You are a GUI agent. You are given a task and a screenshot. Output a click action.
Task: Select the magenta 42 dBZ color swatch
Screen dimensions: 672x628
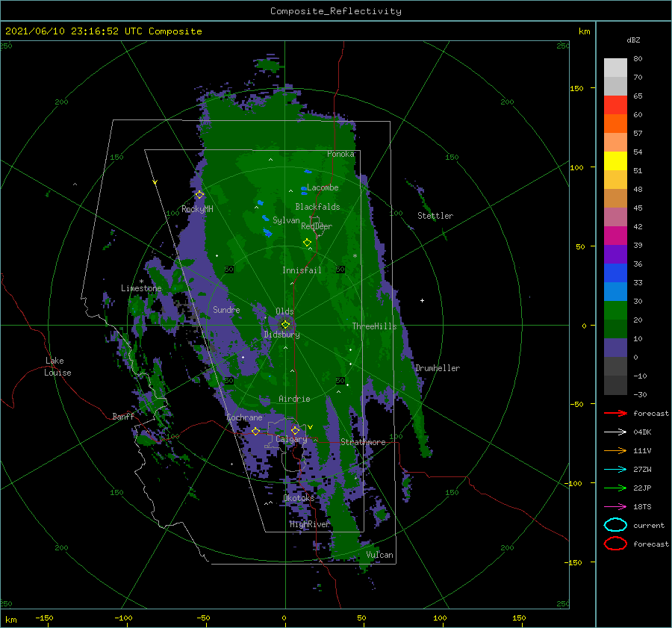(615, 236)
